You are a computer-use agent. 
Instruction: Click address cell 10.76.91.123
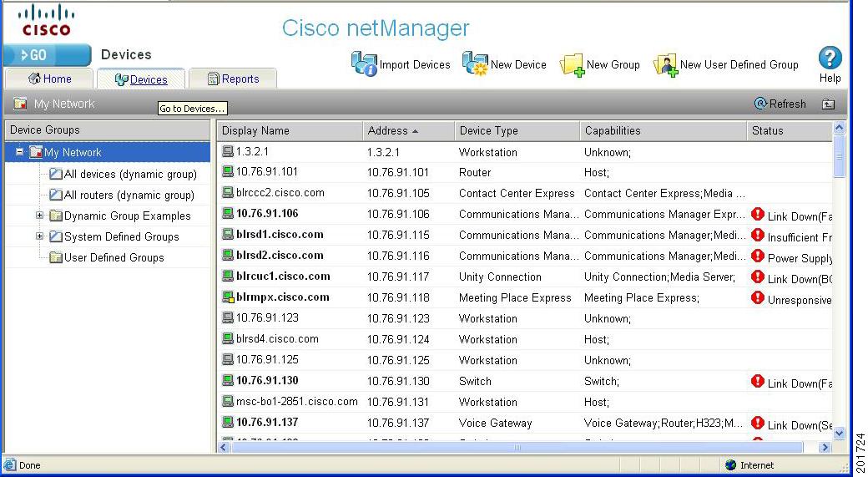398,318
